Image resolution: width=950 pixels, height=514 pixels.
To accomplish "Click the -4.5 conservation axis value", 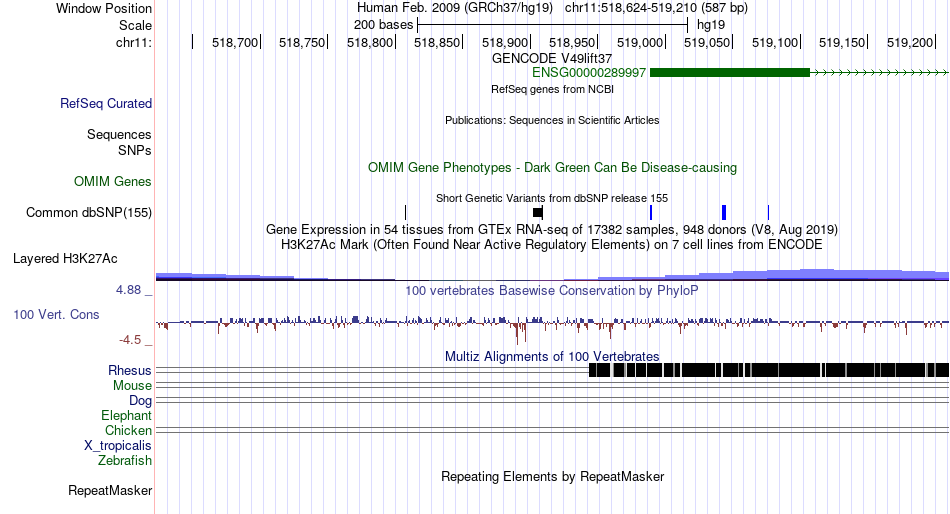I will (130, 339).
